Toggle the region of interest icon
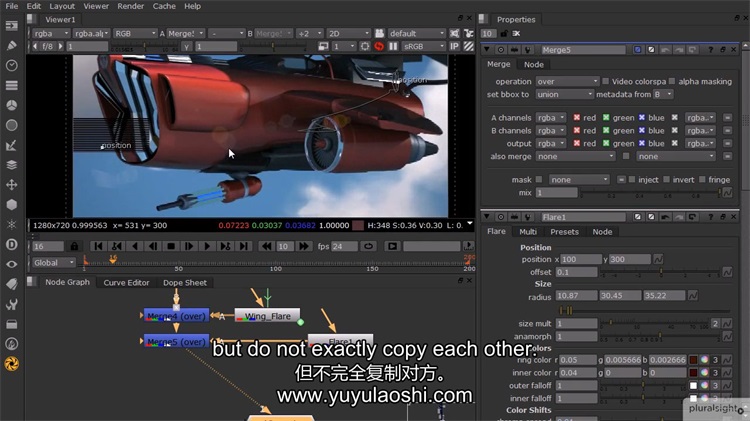The height and width of the screenshot is (421, 750). click(x=365, y=46)
